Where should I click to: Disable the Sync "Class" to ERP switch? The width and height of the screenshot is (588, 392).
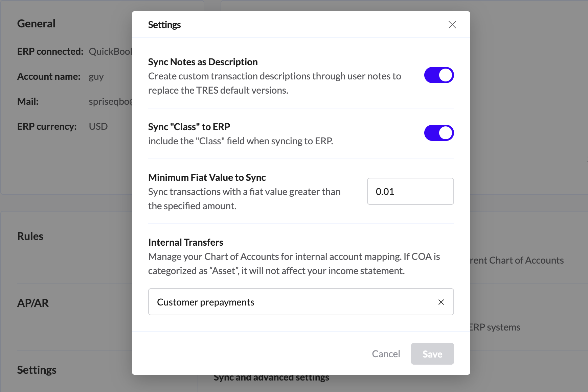(439, 133)
